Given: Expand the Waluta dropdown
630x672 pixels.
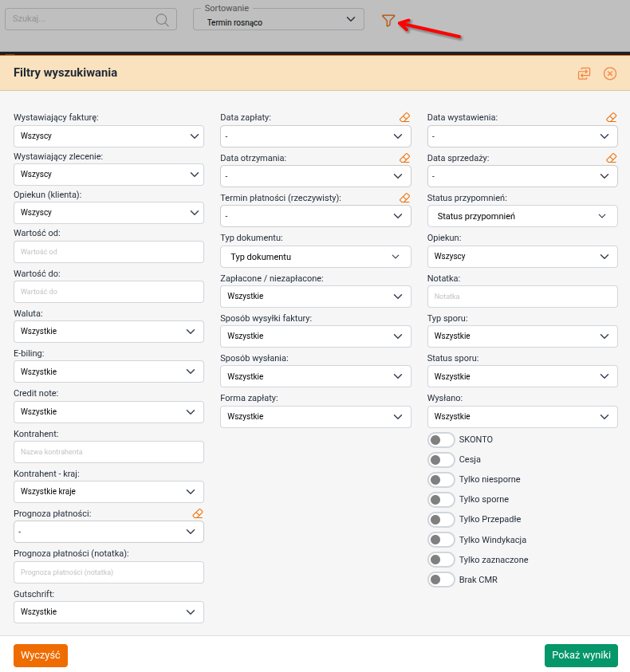Looking at the screenshot, I should click(x=108, y=332).
